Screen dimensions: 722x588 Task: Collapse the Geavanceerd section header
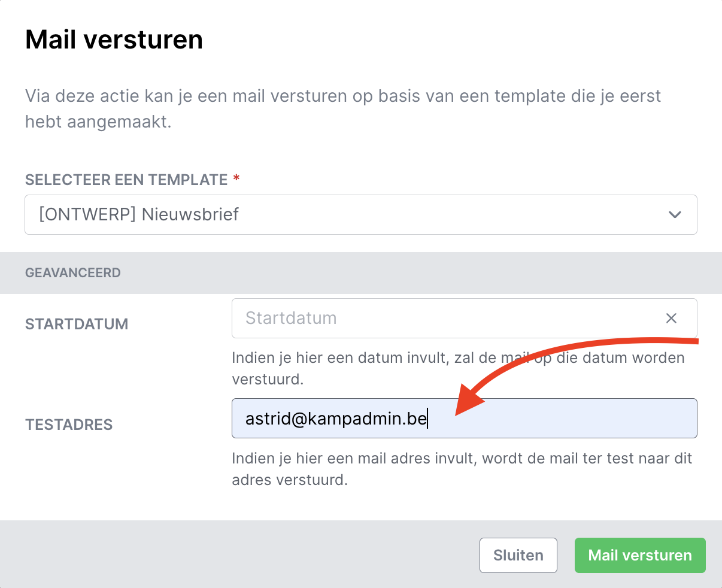[x=73, y=272]
